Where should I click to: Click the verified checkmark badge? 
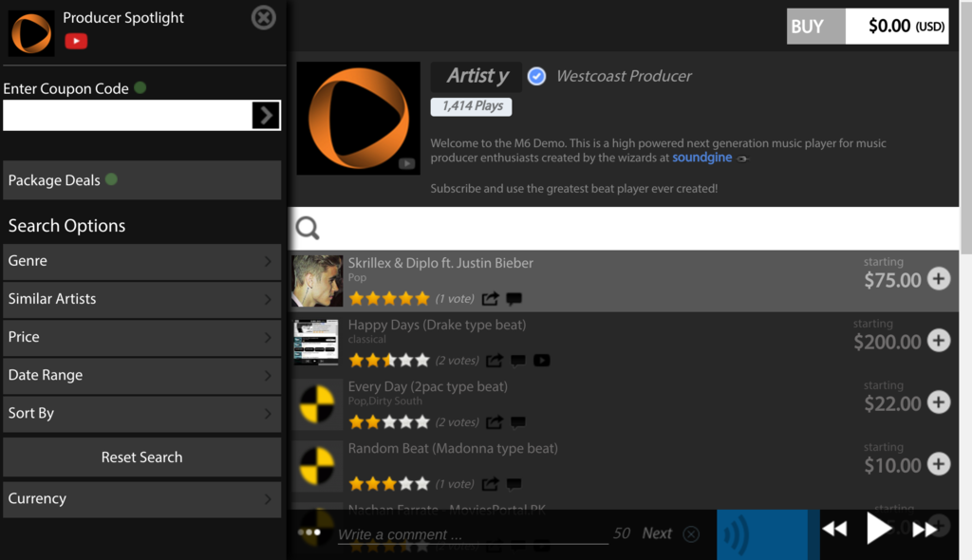pos(537,76)
